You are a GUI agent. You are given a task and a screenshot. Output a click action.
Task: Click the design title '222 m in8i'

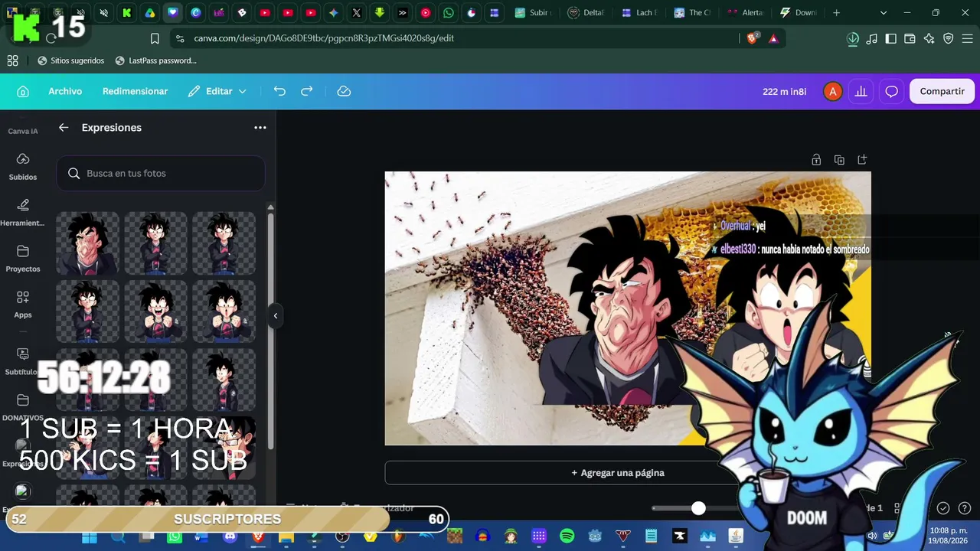click(x=784, y=91)
